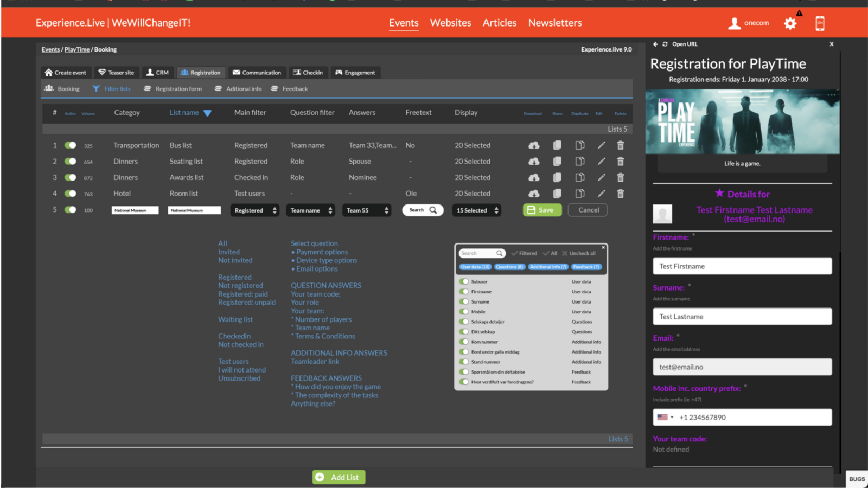Click the Add List button
Viewport: 868px width, 488px height.
339,477
